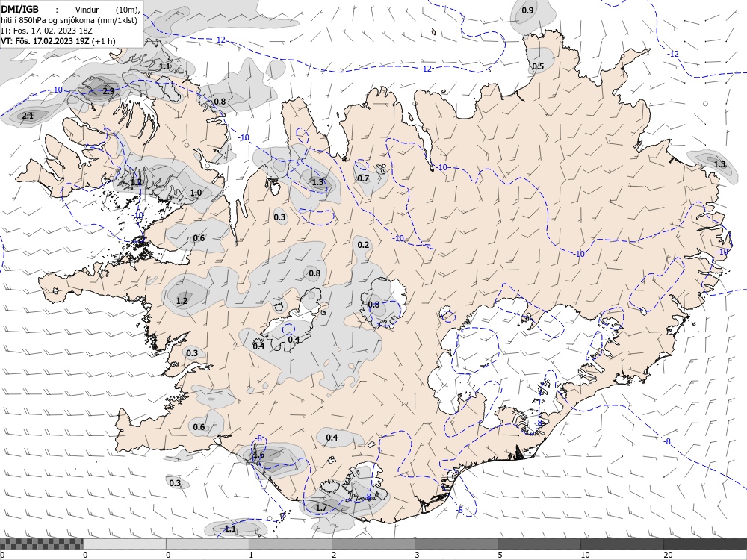747x560 pixels.
Task: Click the 'IT: Fös. 17. 02. 2023 18Z' line
Action: 46,31
